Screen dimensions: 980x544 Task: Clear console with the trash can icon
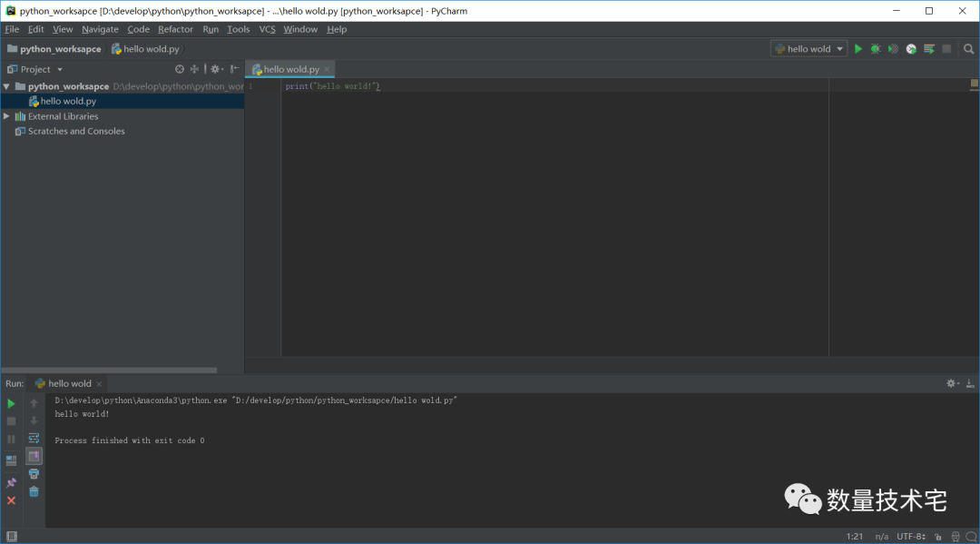34,491
